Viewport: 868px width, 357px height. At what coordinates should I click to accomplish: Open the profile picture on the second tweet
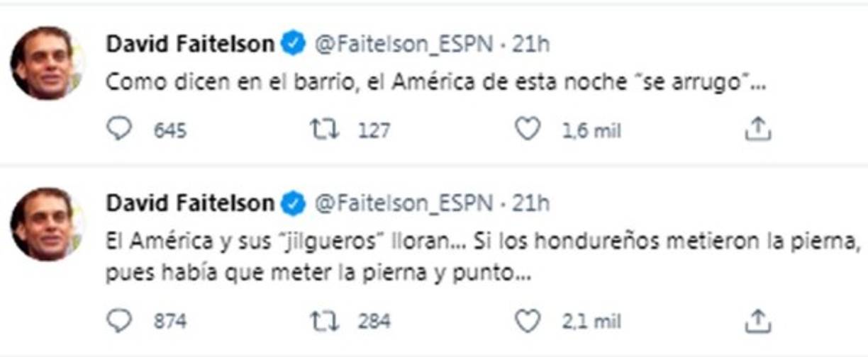click(x=44, y=224)
